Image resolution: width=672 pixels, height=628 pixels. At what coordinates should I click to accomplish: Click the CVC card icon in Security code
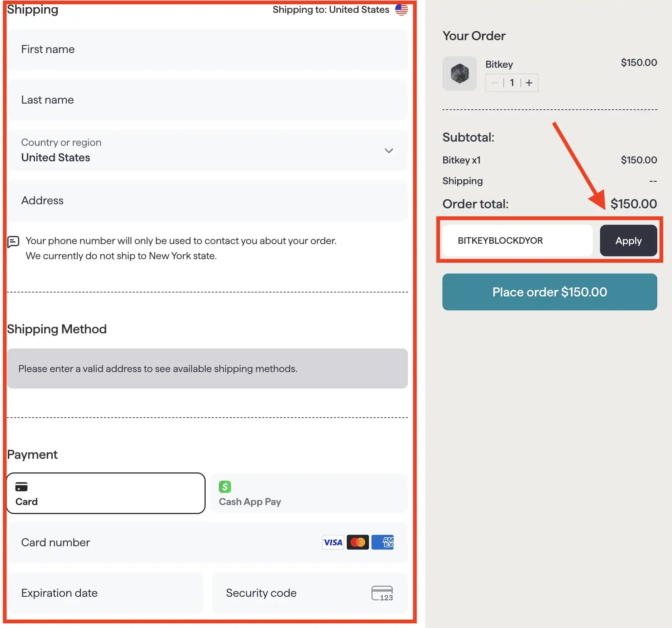tap(382, 593)
